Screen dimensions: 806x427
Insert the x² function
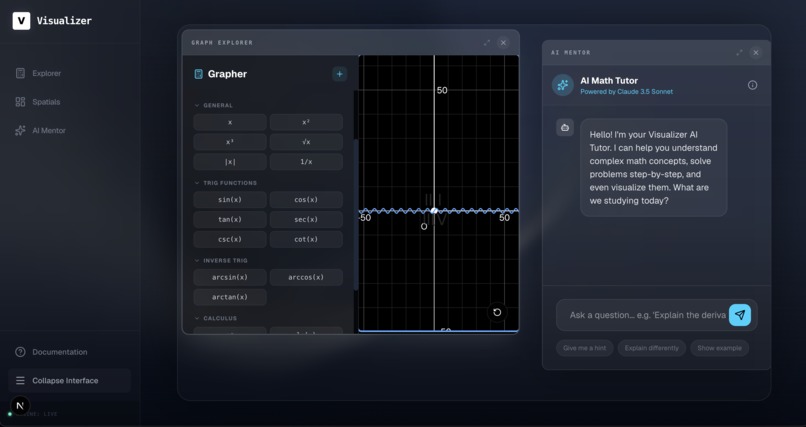306,122
